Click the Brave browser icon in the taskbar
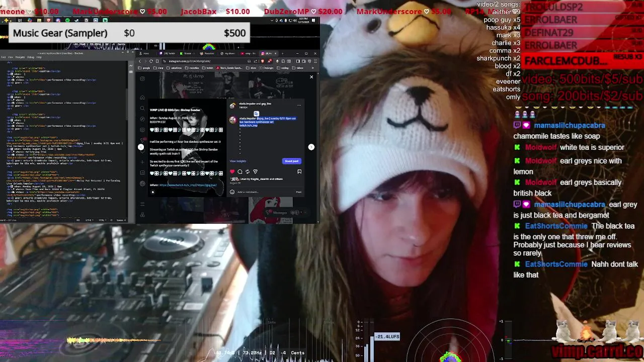The height and width of the screenshot is (362, 644). click(x=49, y=20)
